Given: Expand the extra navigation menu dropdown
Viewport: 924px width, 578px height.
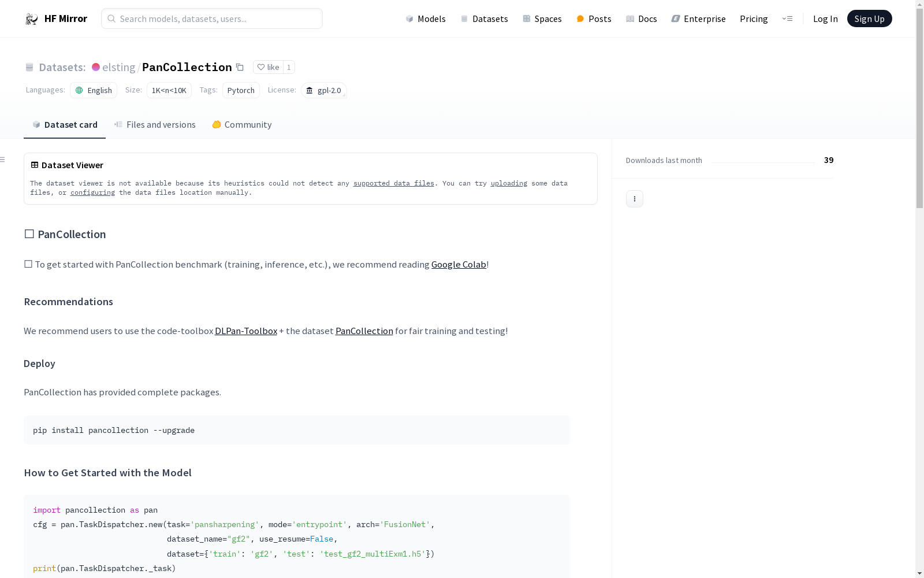Looking at the screenshot, I should 787,18.
